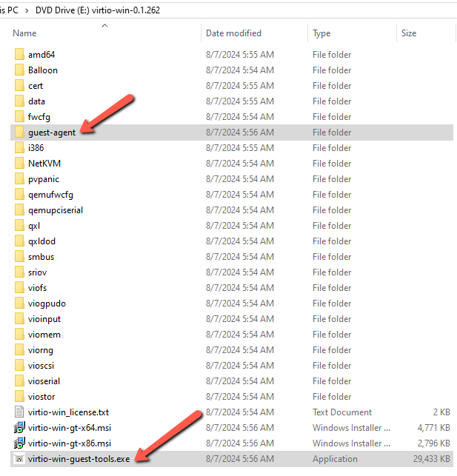
Task: Click the NetKVM folder icon
Action: tap(19, 164)
